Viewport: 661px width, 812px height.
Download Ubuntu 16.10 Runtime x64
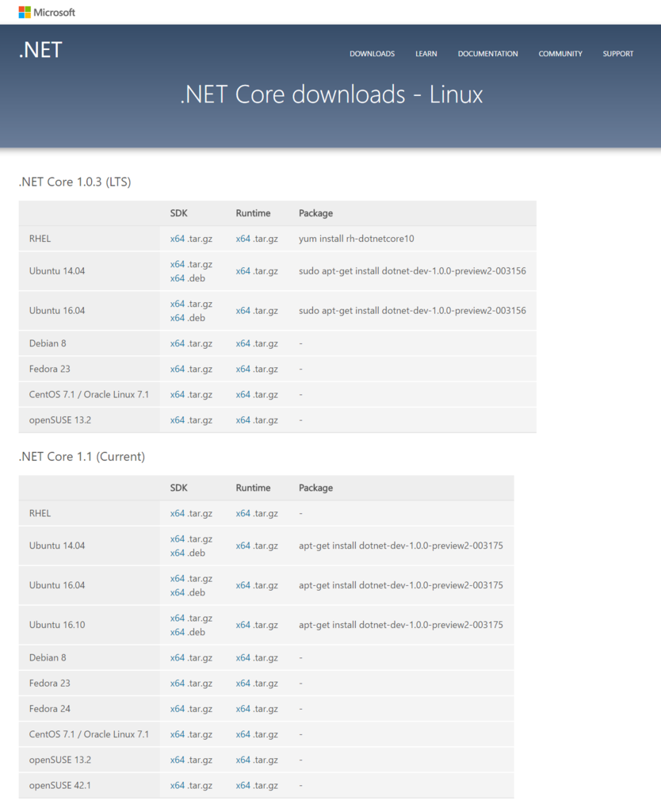click(x=243, y=625)
